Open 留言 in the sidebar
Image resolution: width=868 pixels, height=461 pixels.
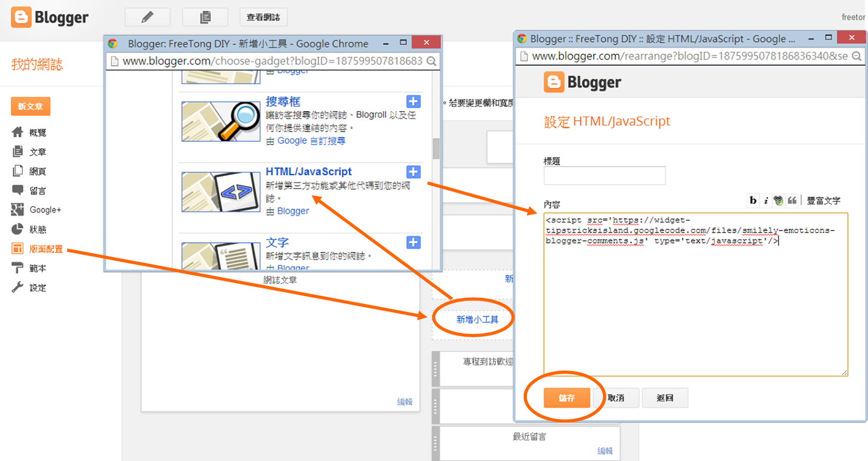37,191
